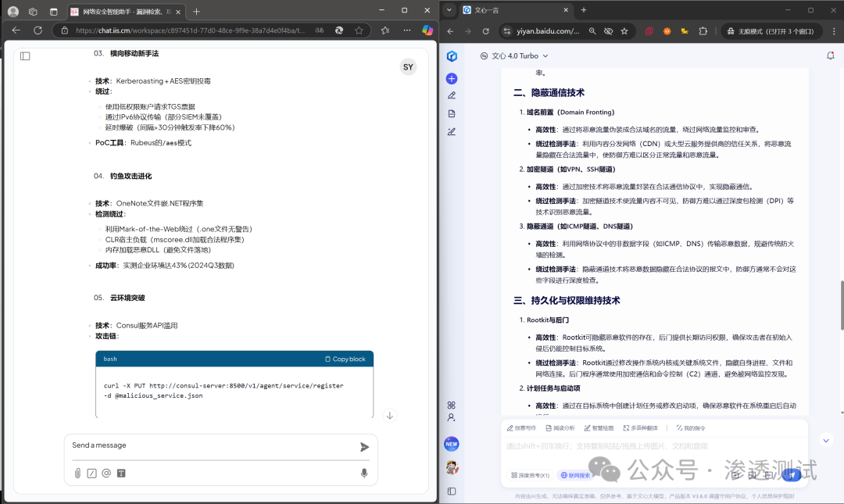The height and width of the screenshot is (504, 844).
Task: View site information for yiyan.baidu.com
Action: (x=507, y=31)
